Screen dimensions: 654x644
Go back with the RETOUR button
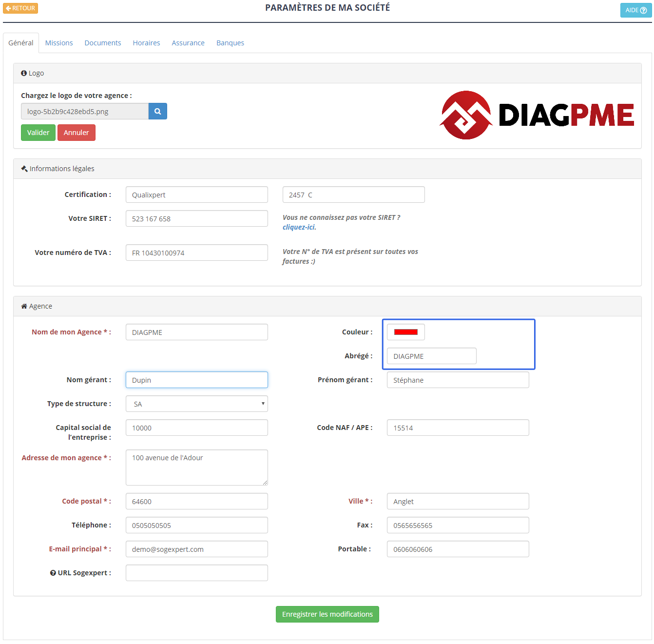pyautogui.click(x=20, y=8)
